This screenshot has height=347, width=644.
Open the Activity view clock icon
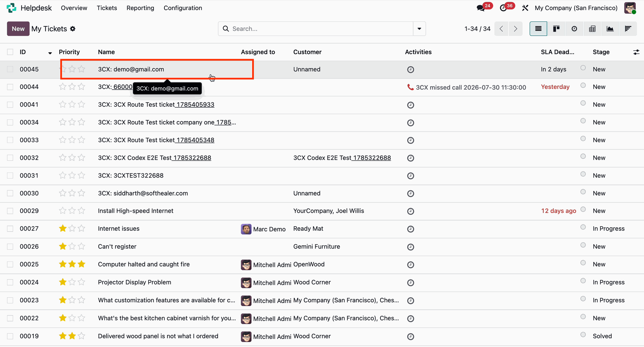[574, 29]
